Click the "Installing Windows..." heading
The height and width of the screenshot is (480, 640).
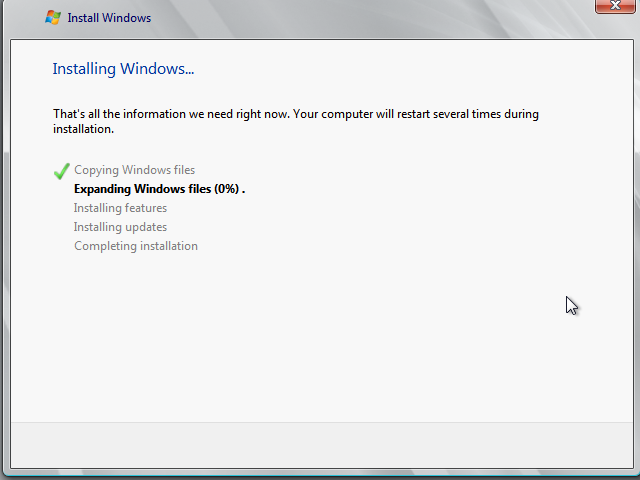click(x=123, y=69)
